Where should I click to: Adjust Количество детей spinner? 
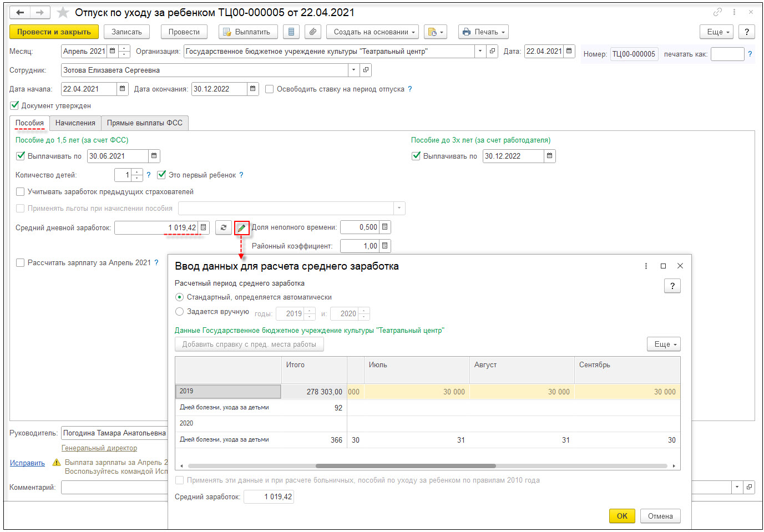pos(138,175)
